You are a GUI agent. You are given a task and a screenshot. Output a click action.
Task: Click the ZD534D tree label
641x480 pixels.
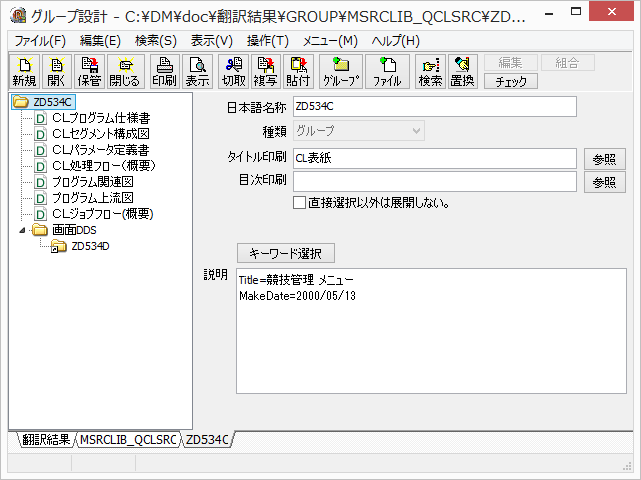click(90, 246)
